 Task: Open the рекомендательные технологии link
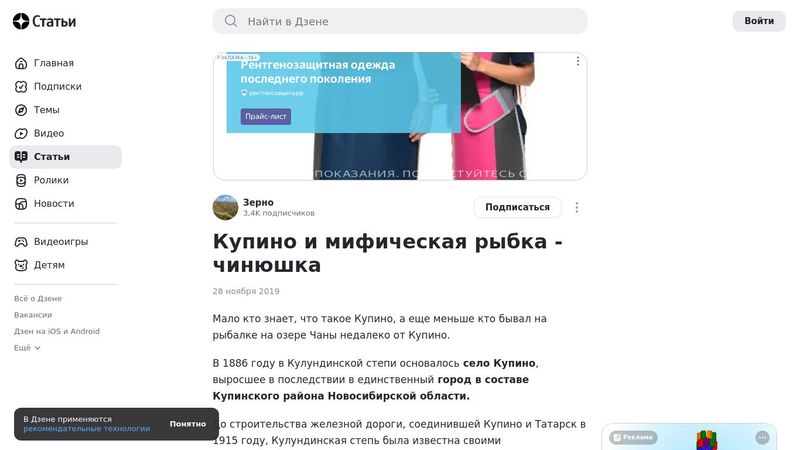coord(87,429)
